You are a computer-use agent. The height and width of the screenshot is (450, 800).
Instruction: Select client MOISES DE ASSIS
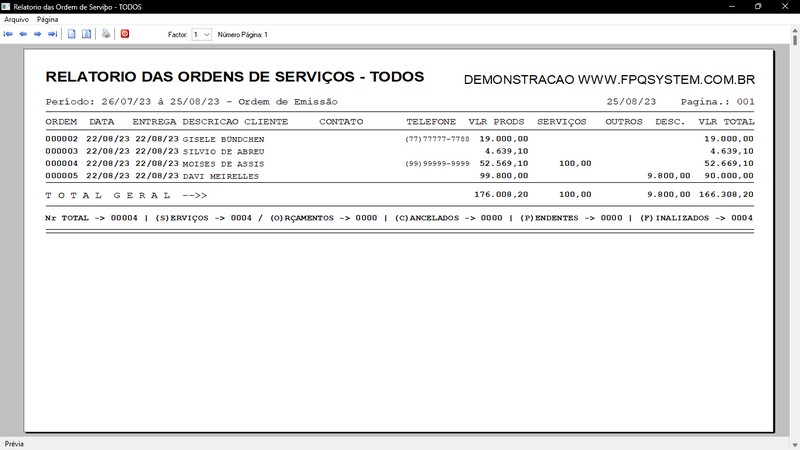pos(223,164)
